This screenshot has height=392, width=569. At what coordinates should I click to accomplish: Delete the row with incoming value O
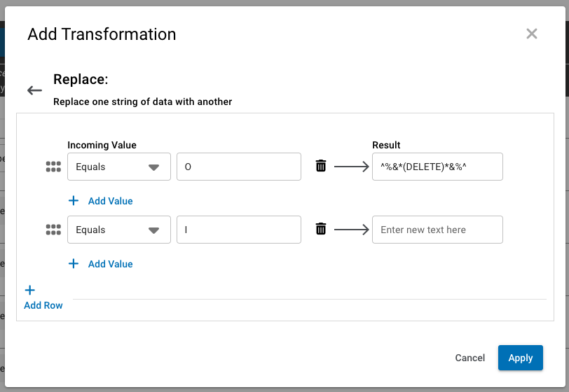coord(321,166)
